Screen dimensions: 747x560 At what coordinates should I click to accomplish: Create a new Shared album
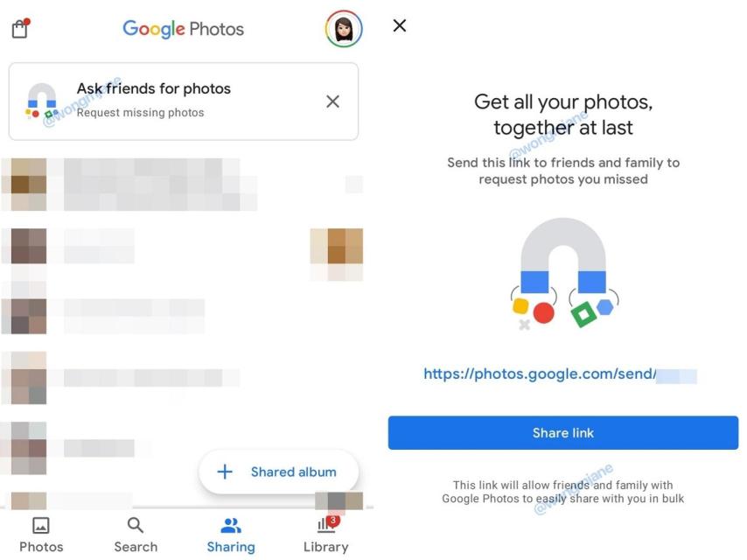tap(279, 472)
